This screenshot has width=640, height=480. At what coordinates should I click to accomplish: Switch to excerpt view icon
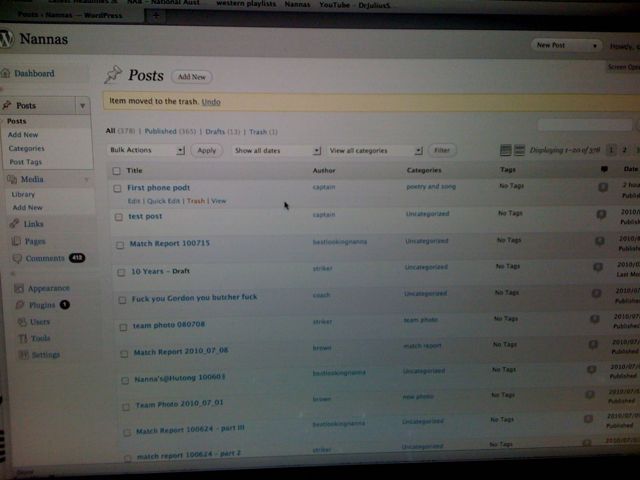[x=519, y=150]
